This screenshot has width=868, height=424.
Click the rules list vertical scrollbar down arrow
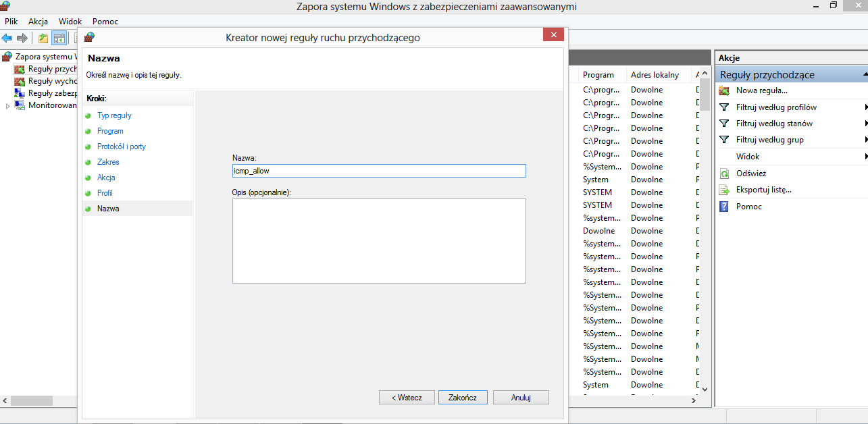(705, 390)
